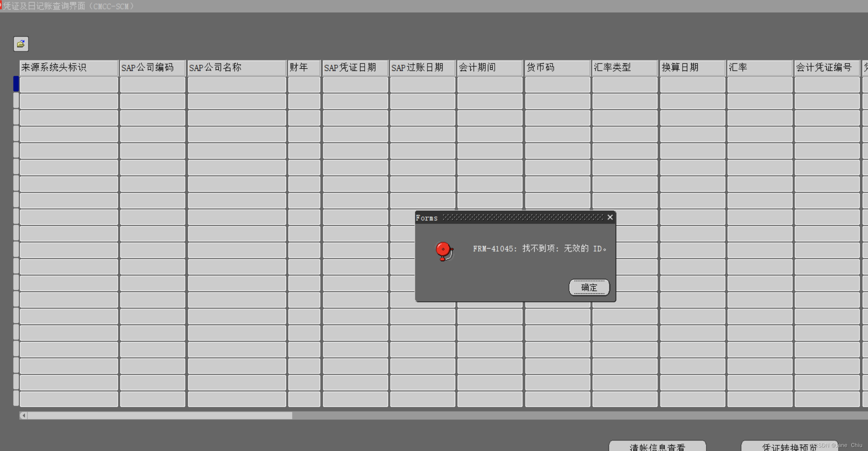
Task: Click the 清帐信息查看 button
Action: click(657, 446)
